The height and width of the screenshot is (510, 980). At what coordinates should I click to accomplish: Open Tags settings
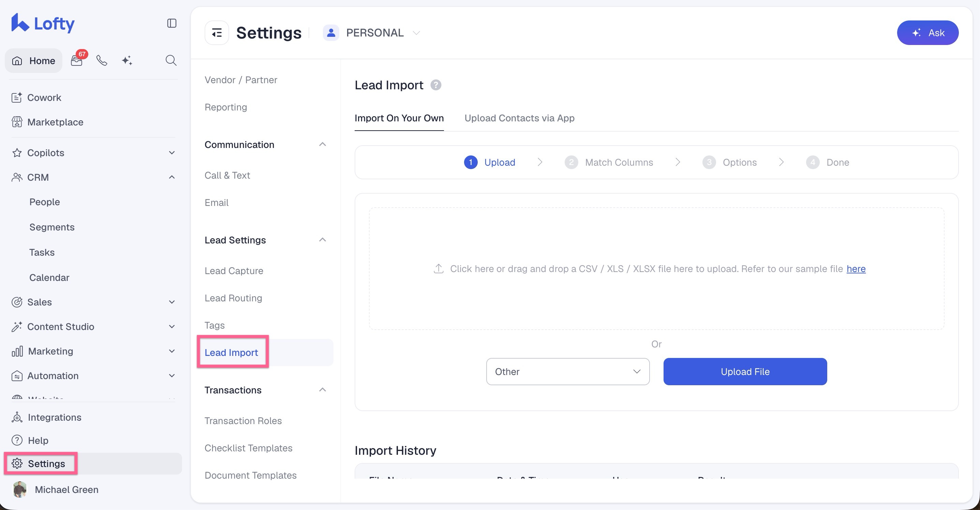(214, 325)
